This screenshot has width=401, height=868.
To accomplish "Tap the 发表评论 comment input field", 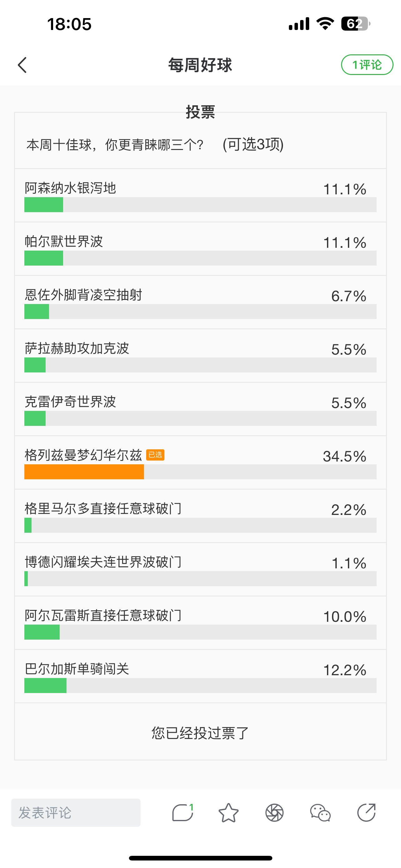I will 76,812.
